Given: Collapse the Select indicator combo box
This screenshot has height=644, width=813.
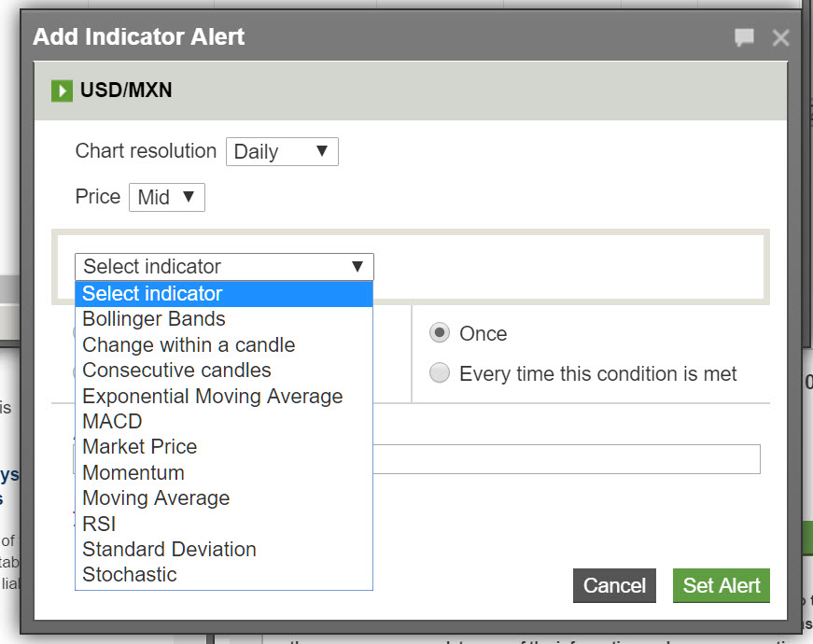Looking at the screenshot, I should 224,266.
